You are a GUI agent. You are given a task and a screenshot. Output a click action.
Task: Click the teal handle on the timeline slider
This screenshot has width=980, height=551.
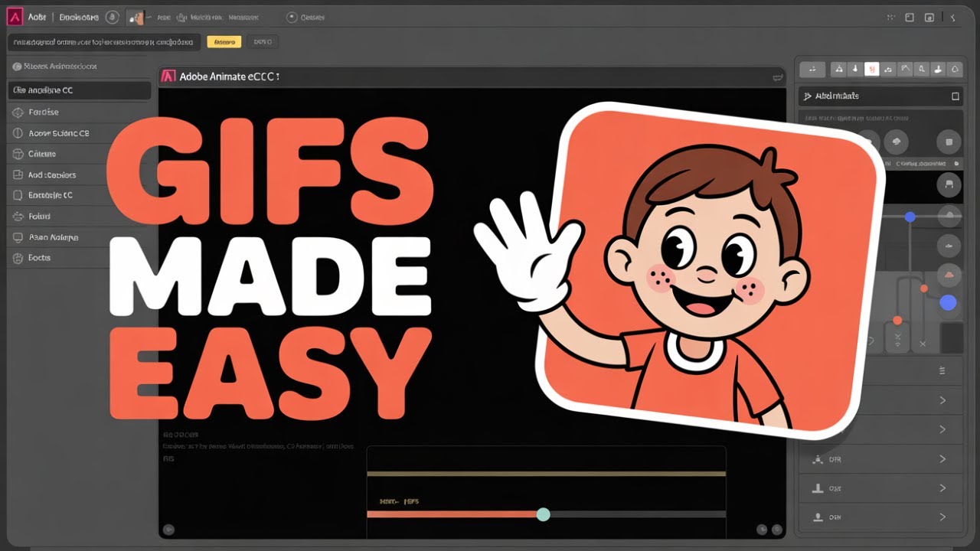click(x=543, y=514)
